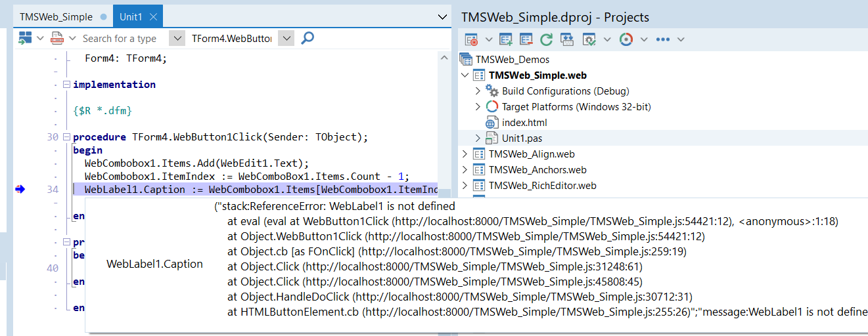Click the breakpoint gutter at line 34
The height and width of the screenshot is (336, 868).
(20, 190)
